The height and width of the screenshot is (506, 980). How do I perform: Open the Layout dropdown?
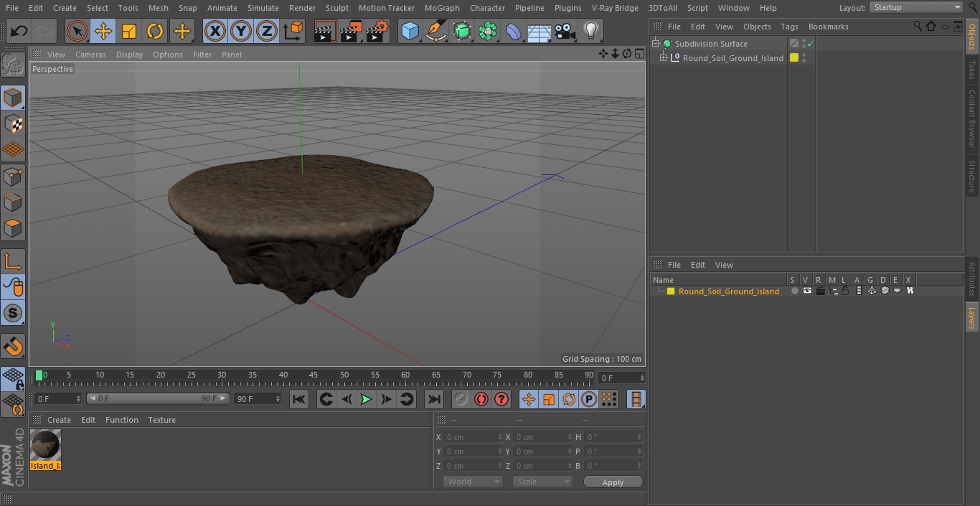[x=916, y=7]
